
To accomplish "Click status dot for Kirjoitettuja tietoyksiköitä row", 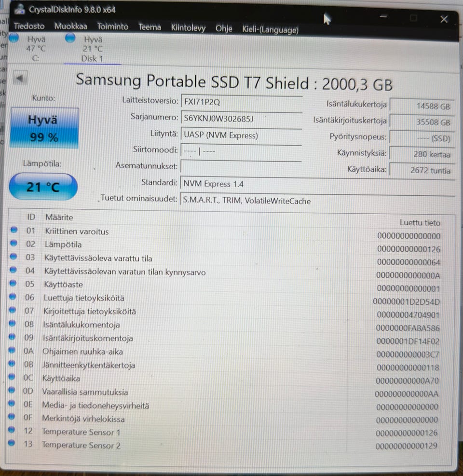I will click(x=13, y=310).
